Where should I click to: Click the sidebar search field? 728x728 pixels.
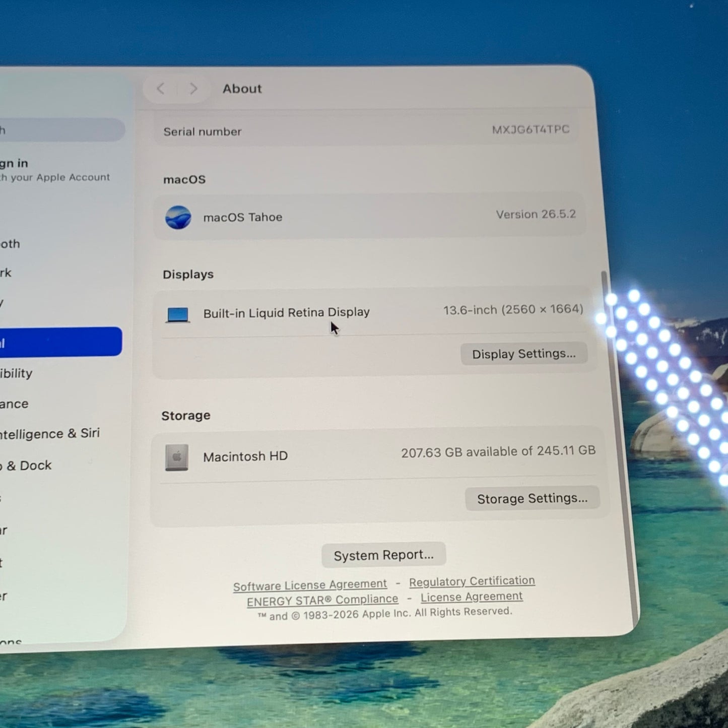(x=61, y=130)
